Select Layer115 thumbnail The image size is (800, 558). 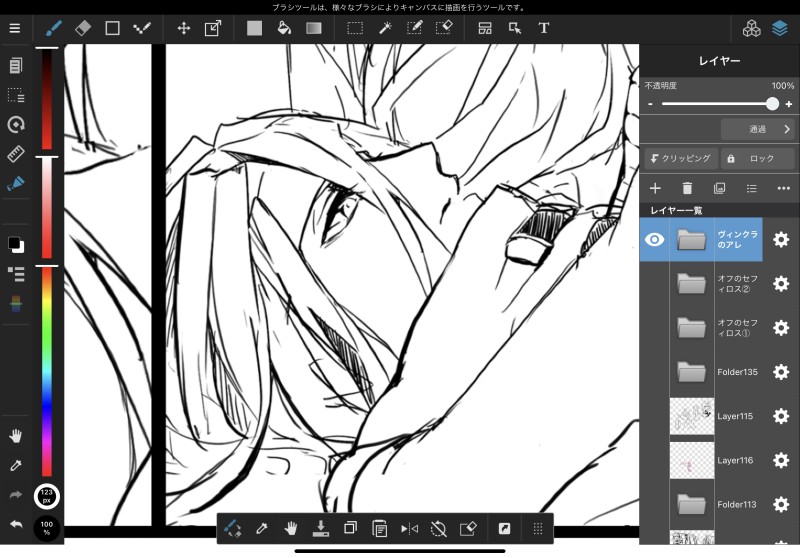point(692,416)
